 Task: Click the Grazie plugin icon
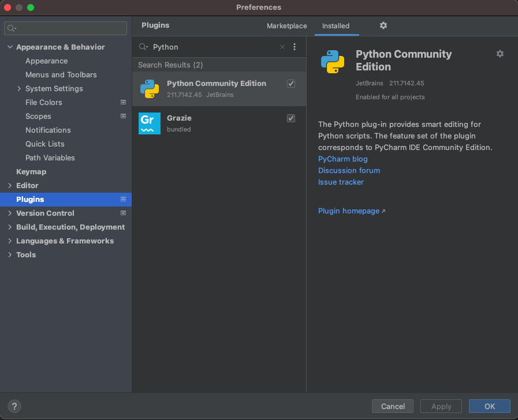click(150, 123)
